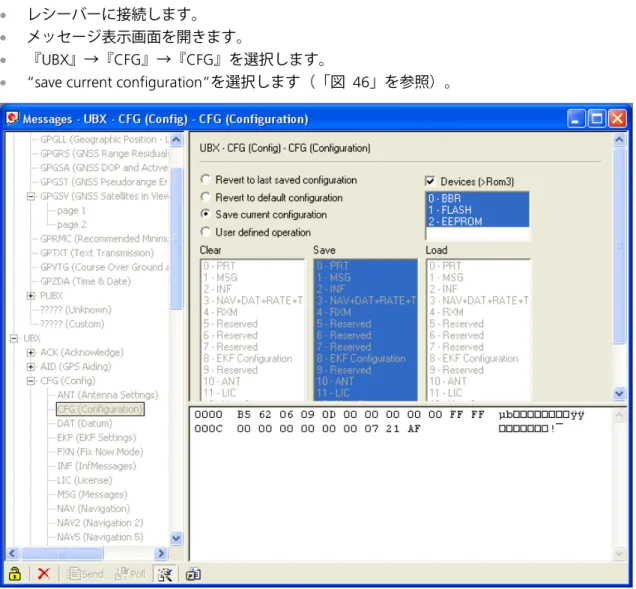Select NAV5 (Navigation 5) tree item
Screen dimensions: 636x589
point(100,537)
